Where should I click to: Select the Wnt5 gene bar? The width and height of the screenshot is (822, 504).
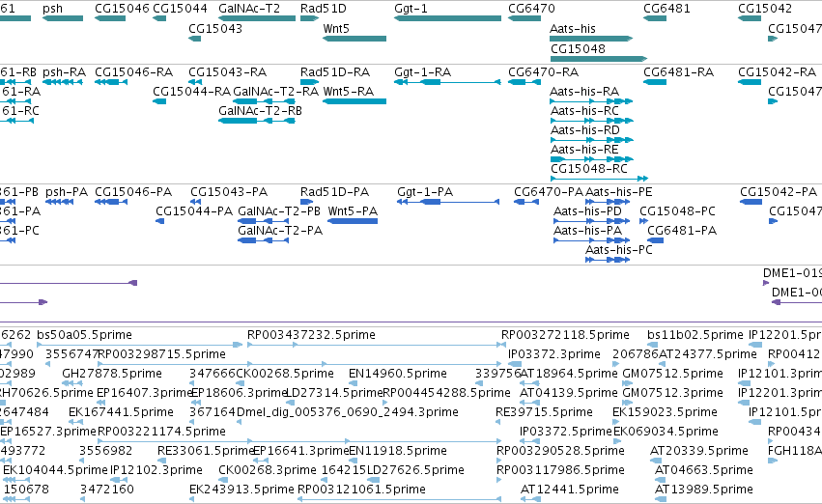[x=354, y=39]
